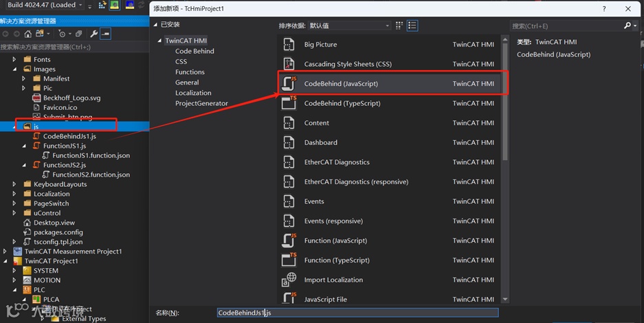The width and height of the screenshot is (644, 323).
Task: Open Desktop.view in Solution Explorer
Action: pos(54,223)
